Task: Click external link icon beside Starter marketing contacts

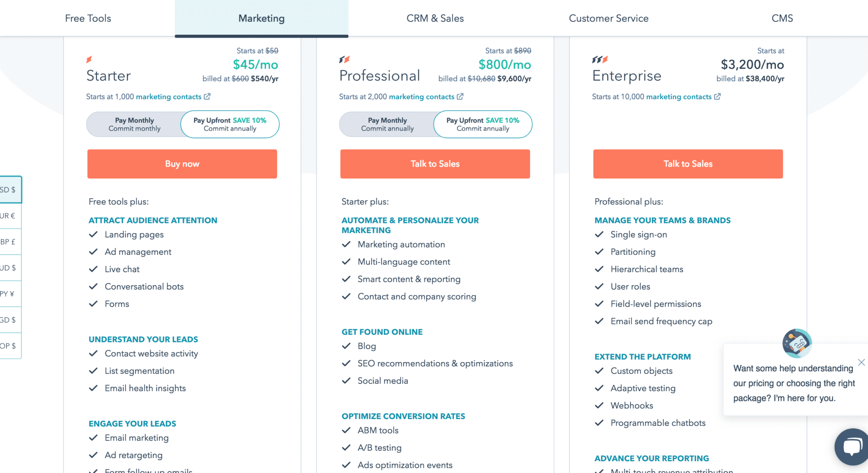Action: point(207,97)
